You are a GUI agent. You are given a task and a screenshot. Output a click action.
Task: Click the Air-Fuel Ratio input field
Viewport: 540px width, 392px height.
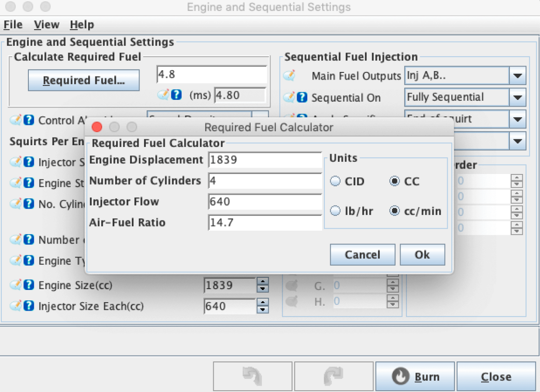click(265, 223)
